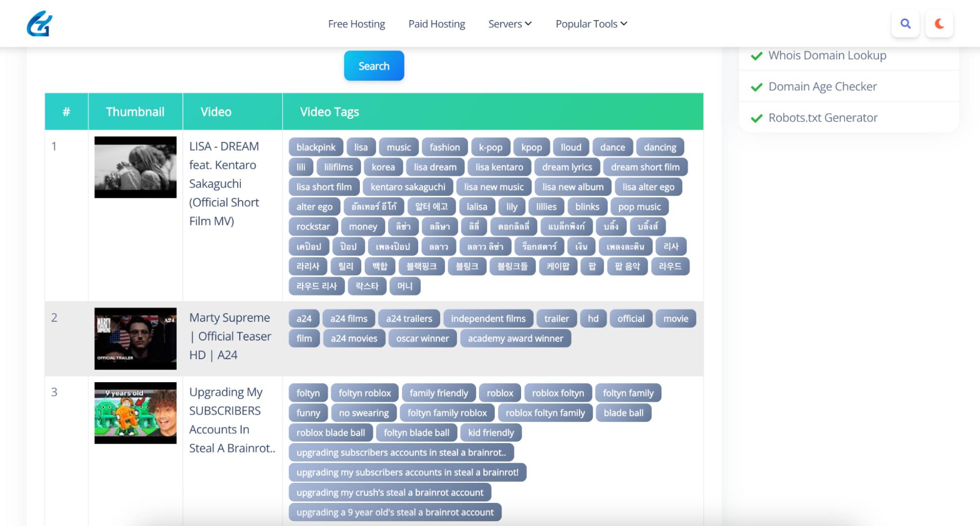Open the Free Hosting menu item

coord(356,24)
